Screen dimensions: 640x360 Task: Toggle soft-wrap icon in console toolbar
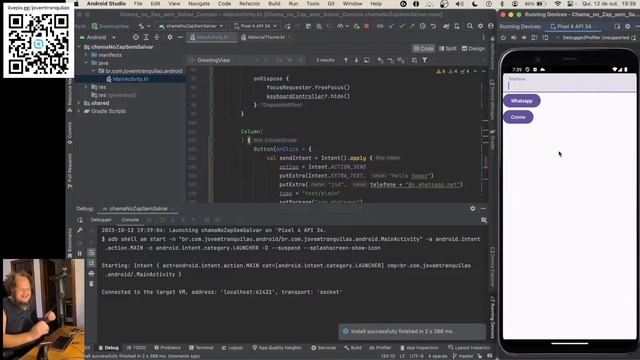(x=91, y=253)
